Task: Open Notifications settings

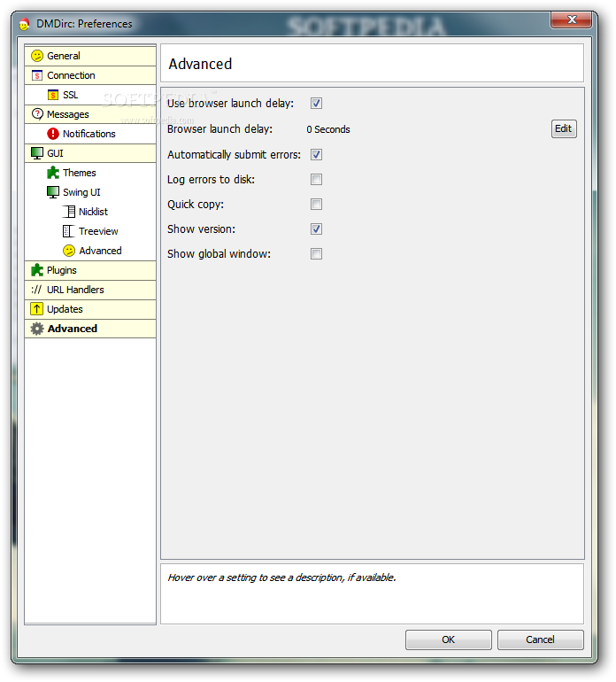Action: (90, 134)
